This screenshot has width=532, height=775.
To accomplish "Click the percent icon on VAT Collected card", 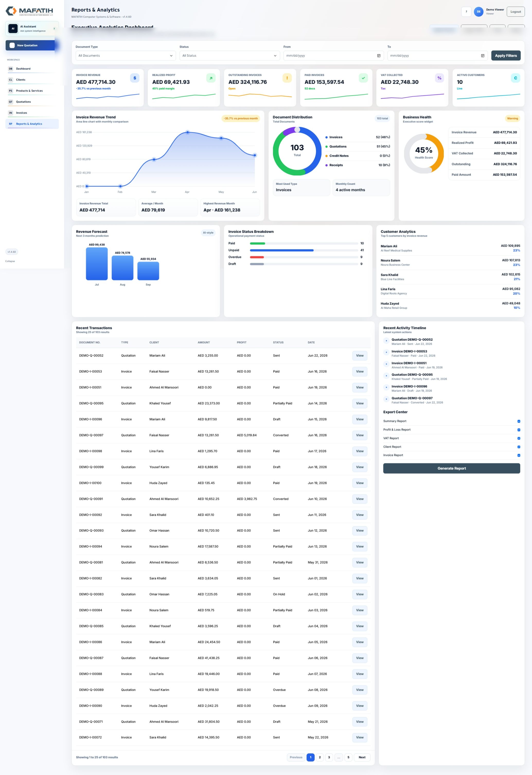I will (x=439, y=78).
